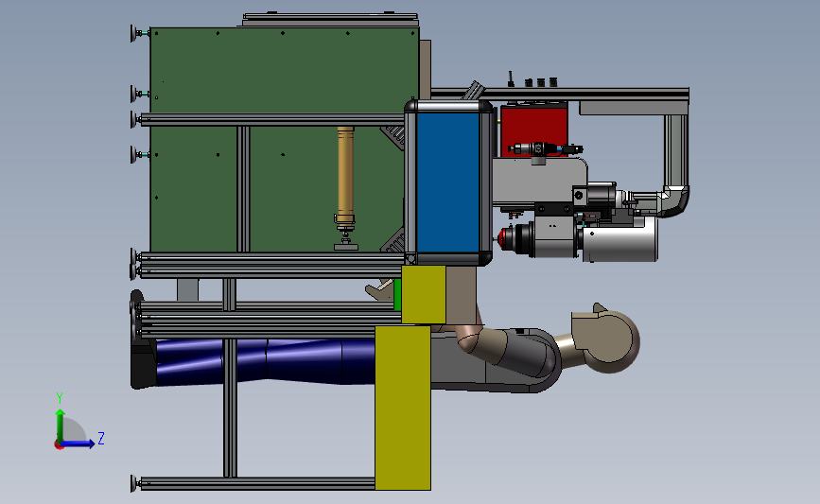Select the blue panel in the black frame
This screenshot has height=504, width=820.
448,183
